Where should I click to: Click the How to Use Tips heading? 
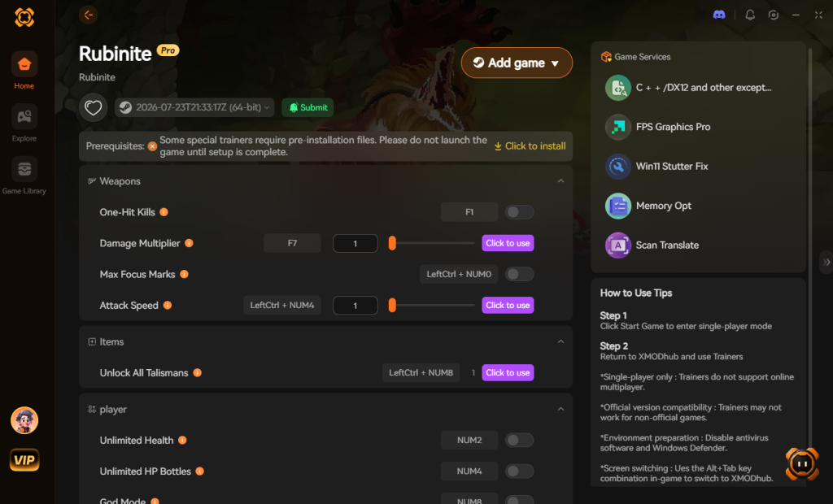coord(636,293)
